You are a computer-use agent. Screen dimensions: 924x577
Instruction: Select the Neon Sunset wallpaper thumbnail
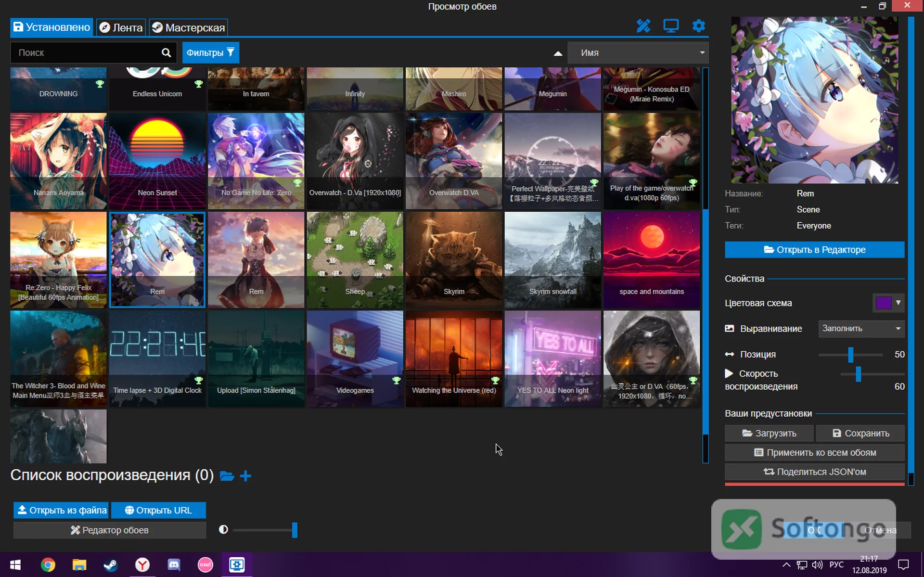pyautogui.click(x=157, y=161)
